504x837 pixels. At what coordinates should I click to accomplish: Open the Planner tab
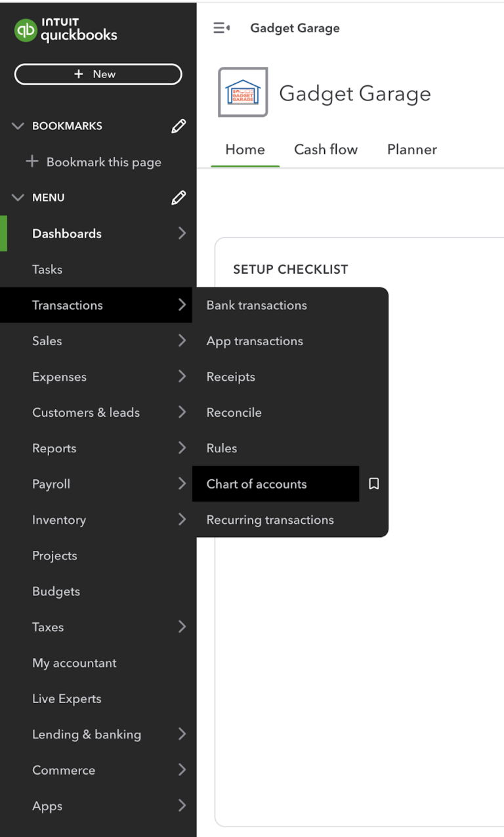point(411,149)
